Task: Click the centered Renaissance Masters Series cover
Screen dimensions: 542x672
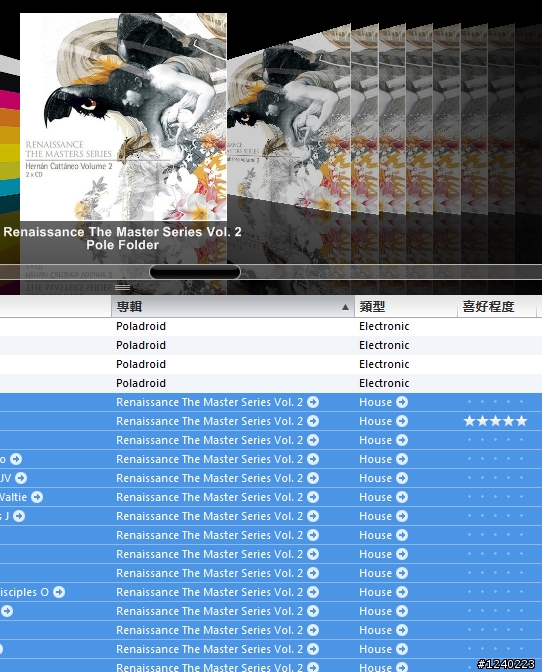Action: click(x=123, y=117)
